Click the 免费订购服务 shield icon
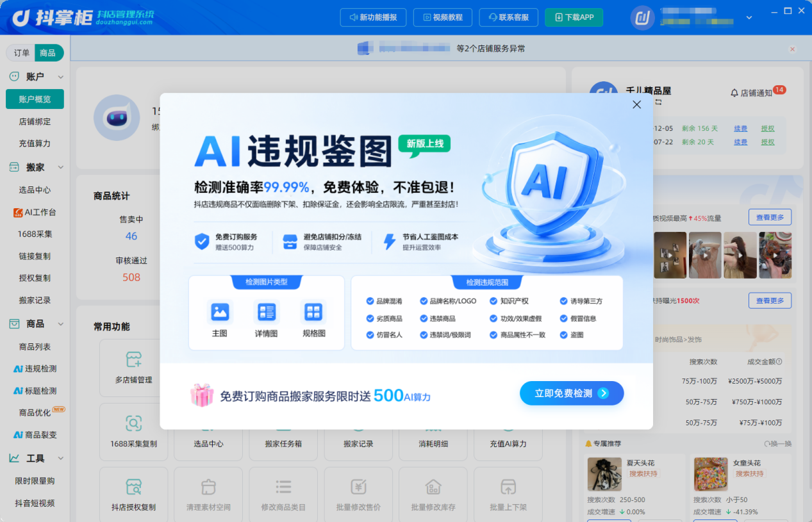Viewport: 812px width, 522px height. click(x=202, y=241)
